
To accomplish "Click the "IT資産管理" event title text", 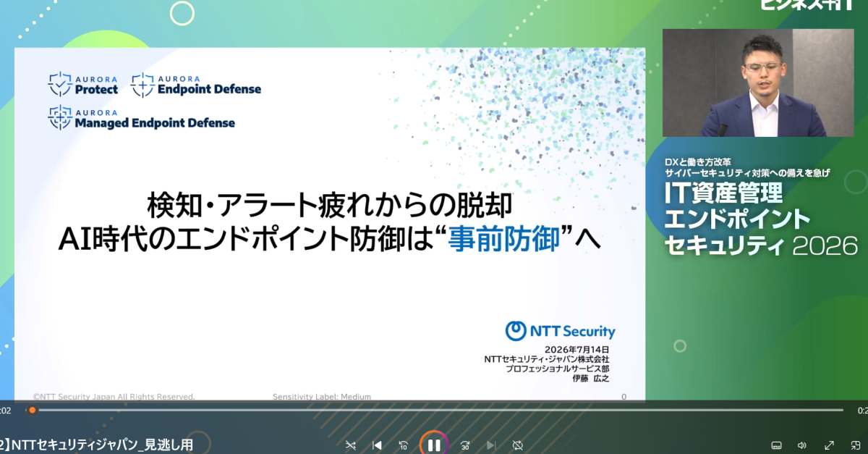I will point(724,193).
